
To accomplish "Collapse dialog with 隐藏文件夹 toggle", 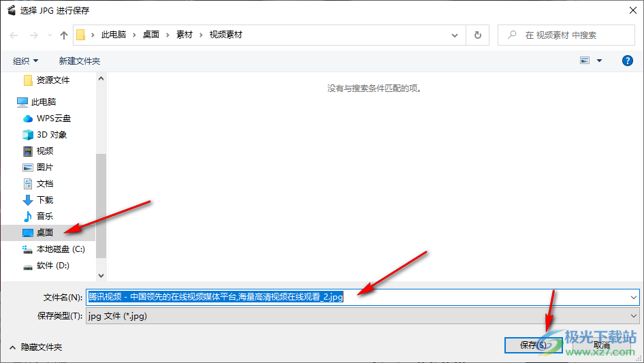I will coord(35,347).
